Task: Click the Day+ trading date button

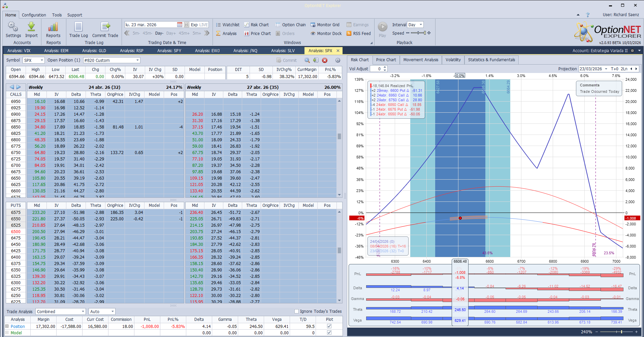Action: click(171, 33)
